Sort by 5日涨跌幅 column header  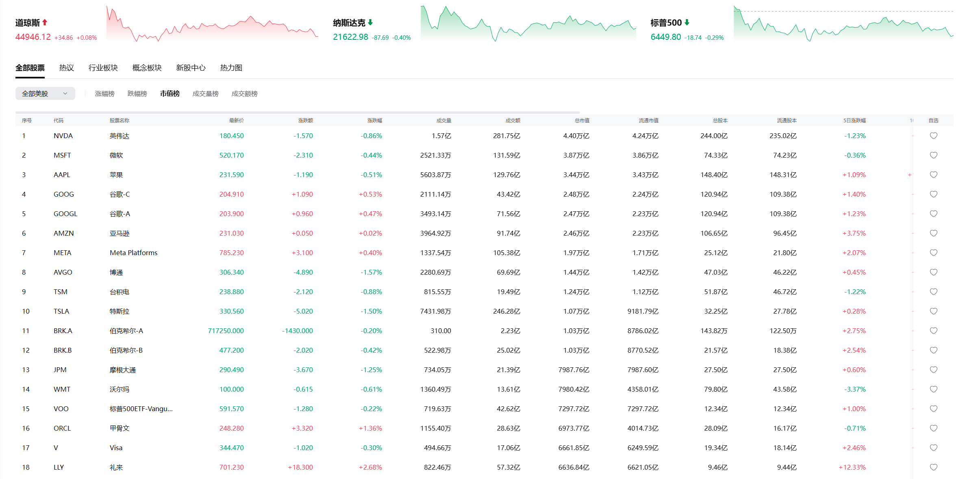[854, 121]
